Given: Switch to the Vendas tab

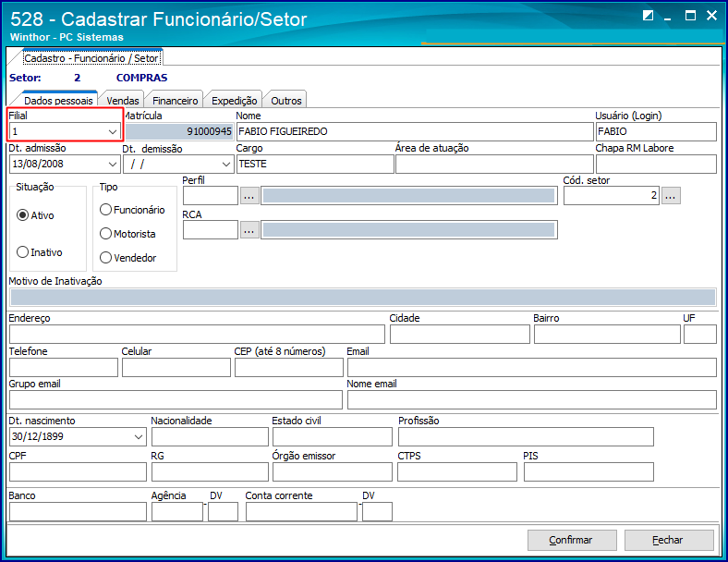Looking at the screenshot, I should point(123,101).
